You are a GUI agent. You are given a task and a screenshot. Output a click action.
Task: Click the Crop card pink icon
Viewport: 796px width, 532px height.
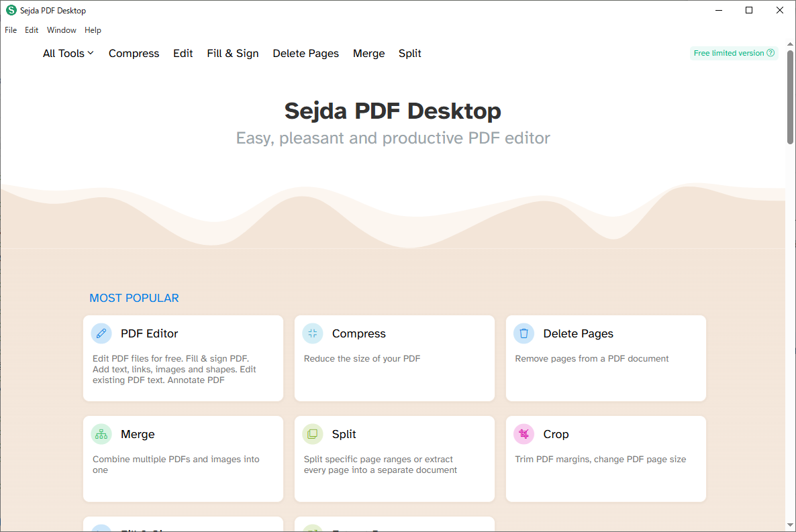(x=524, y=434)
